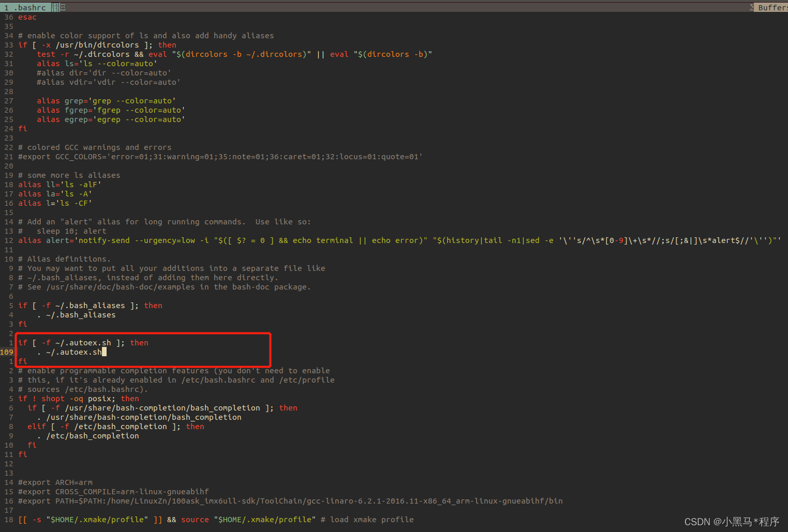Click 'if [ -f /usr/share/bash-completion/bash_completion ]' line
This screenshot has height=532, width=788.
(x=162, y=408)
